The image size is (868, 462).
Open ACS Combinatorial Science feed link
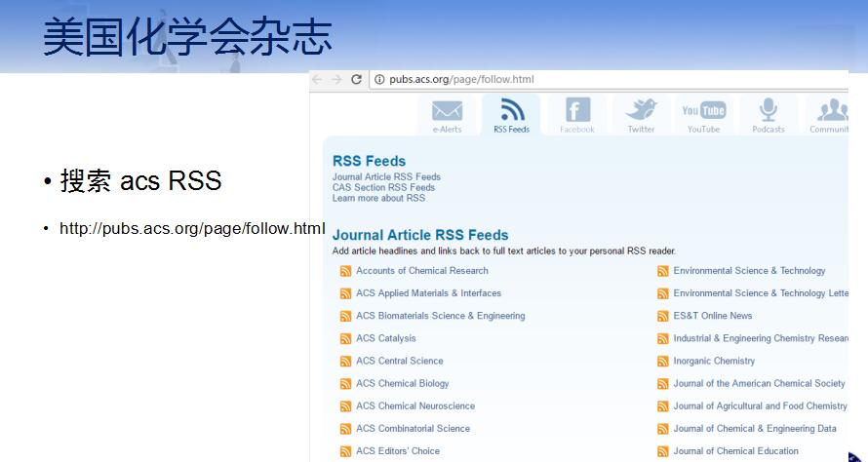(x=413, y=428)
